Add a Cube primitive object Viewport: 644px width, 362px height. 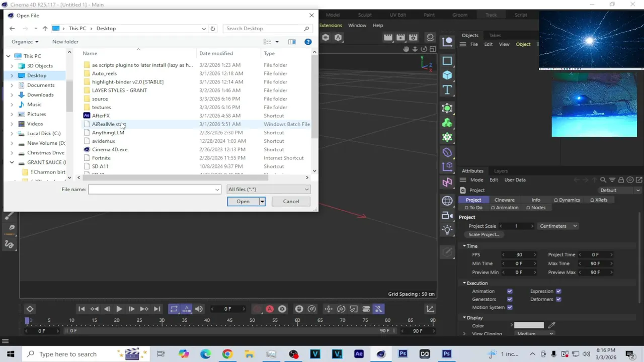click(x=447, y=75)
